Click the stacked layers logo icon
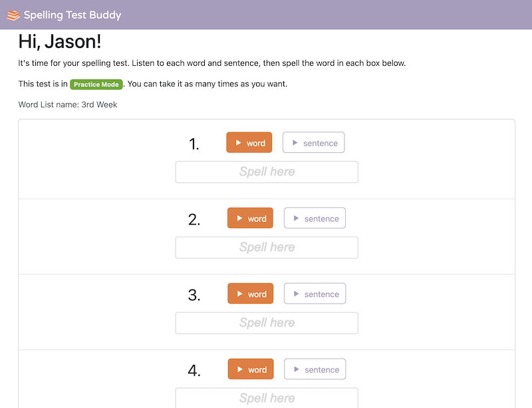 [12, 14]
